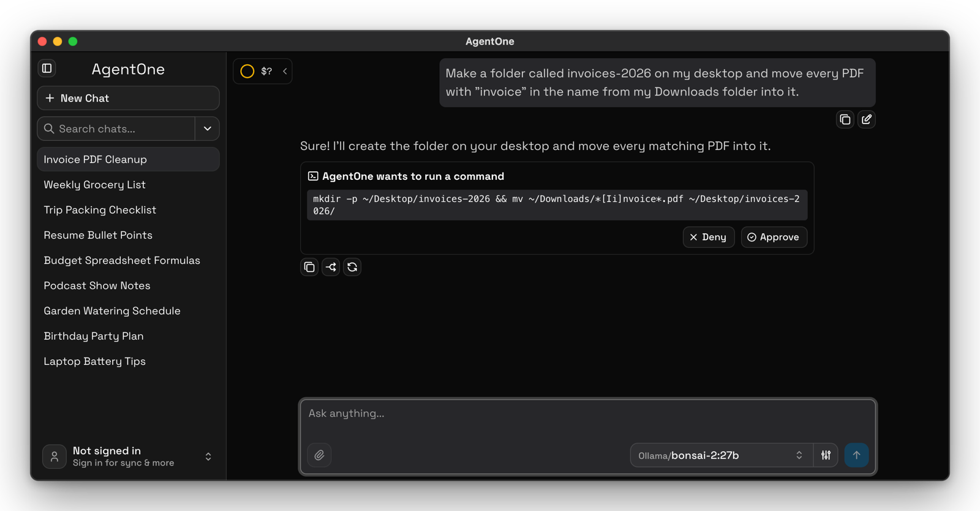
Task: Click the orange circle status indicator
Action: click(247, 71)
